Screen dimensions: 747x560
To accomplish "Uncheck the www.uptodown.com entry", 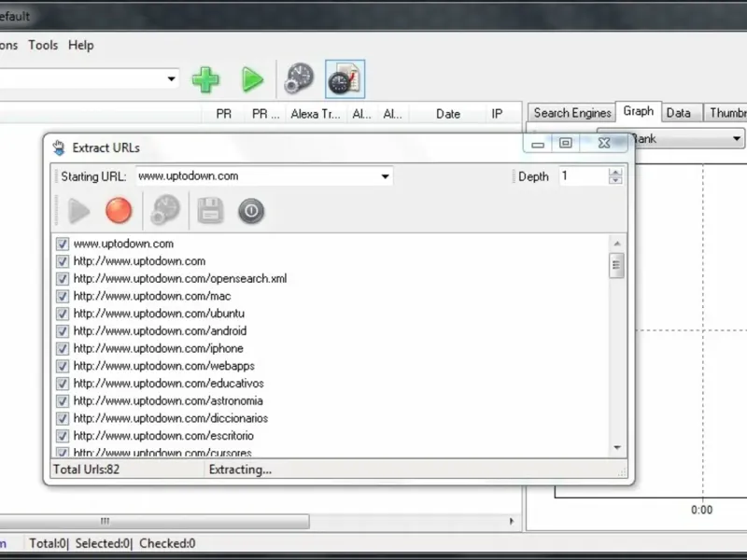I will click(x=62, y=244).
